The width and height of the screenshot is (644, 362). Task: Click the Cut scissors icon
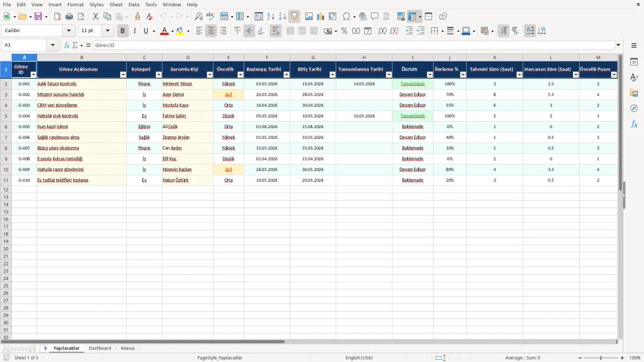point(96,17)
